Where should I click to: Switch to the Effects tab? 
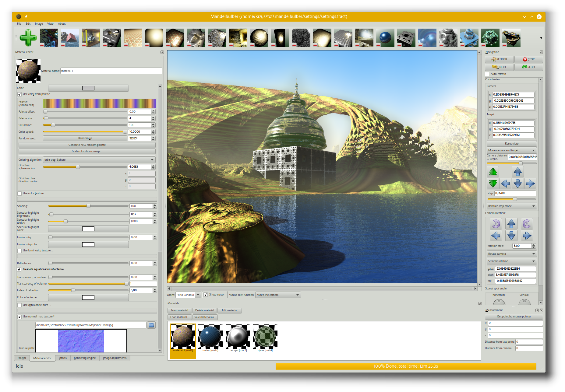click(x=63, y=358)
